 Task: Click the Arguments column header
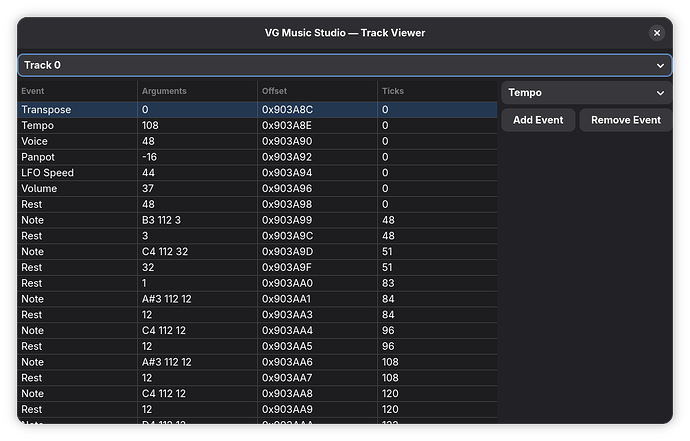click(197, 91)
